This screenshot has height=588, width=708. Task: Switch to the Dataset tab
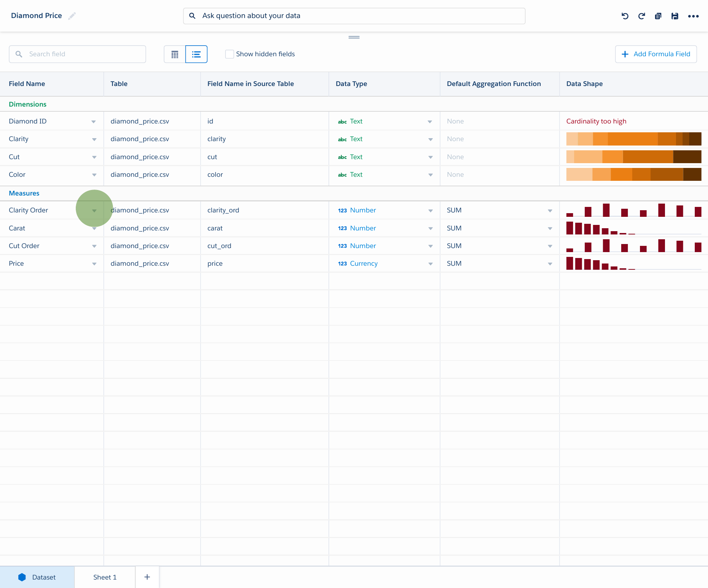pyautogui.click(x=37, y=577)
